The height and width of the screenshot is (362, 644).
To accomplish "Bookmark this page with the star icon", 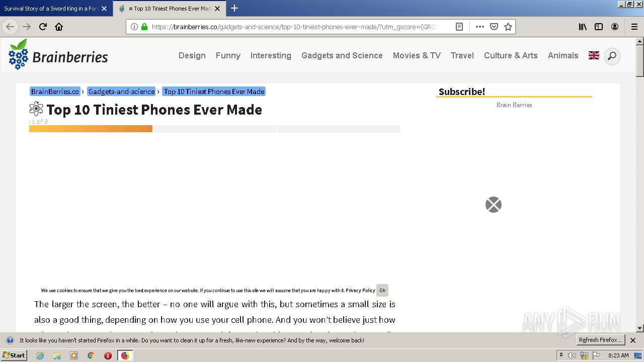I will click(x=508, y=27).
